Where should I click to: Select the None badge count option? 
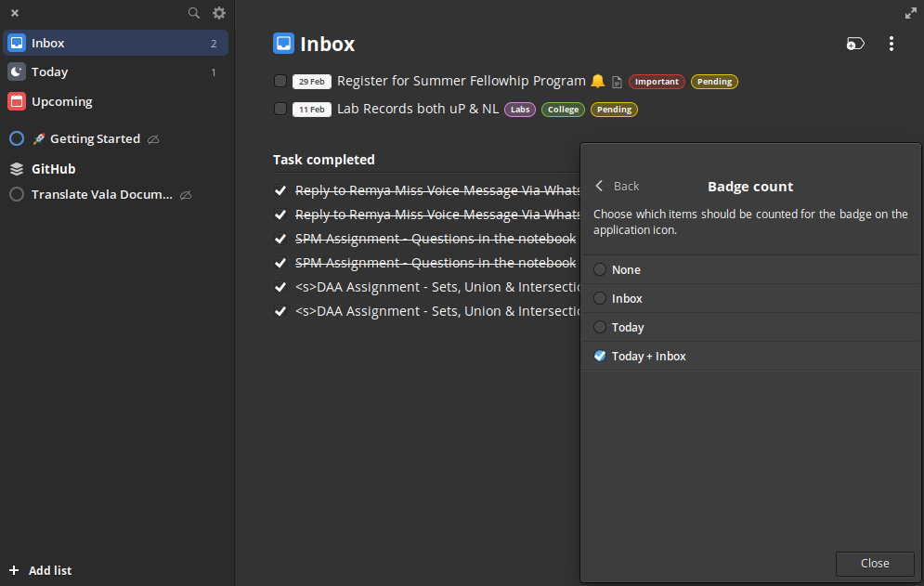tap(750, 269)
